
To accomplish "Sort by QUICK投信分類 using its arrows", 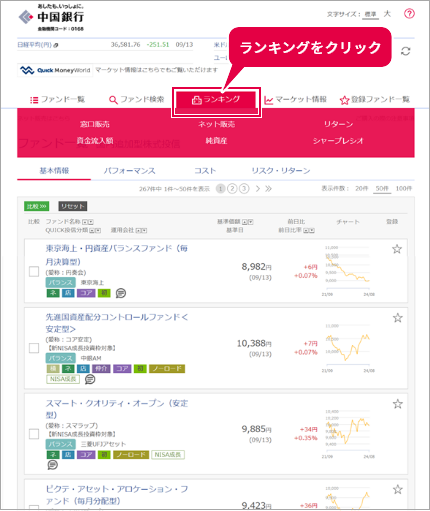I will click(x=95, y=230).
